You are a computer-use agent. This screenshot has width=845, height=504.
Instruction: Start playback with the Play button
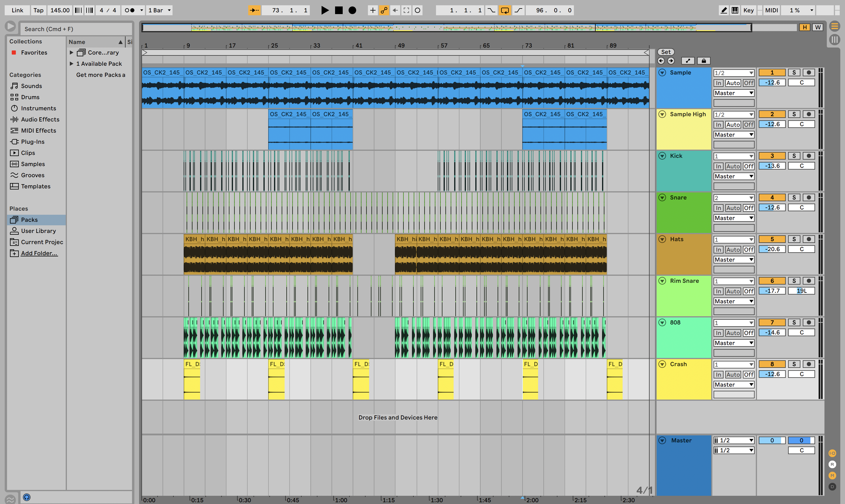[325, 10]
